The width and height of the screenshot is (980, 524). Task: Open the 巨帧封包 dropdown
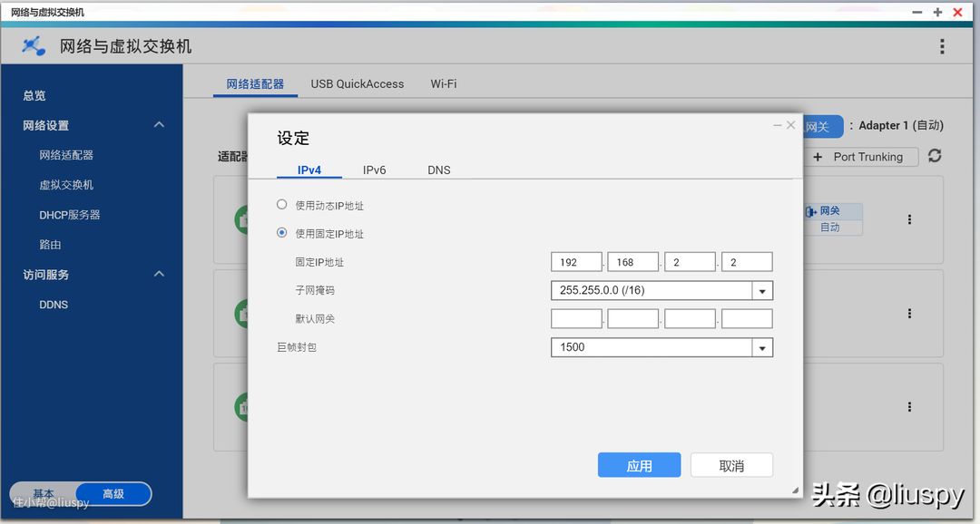coord(762,347)
